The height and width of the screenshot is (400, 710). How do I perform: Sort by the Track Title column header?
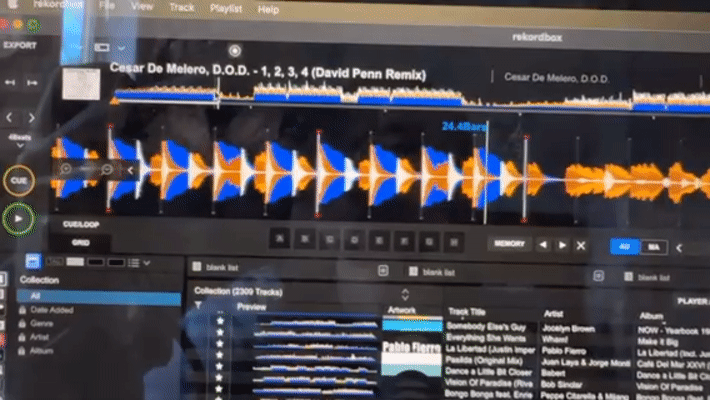[x=467, y=312]
